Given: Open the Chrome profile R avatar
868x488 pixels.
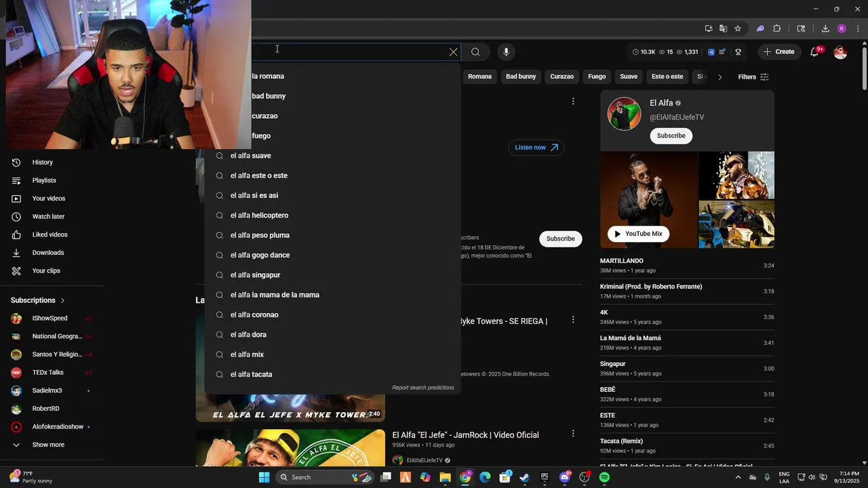Looking at the screenshot, I should (x=842, y=28).
